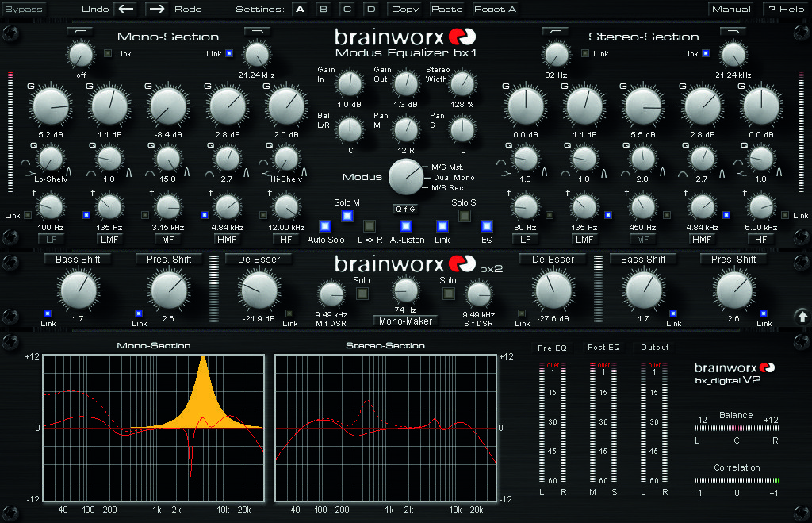Viewport: 812px width, 523px height.
Task: Select settings slot A
Action: (x=300, y=9)
